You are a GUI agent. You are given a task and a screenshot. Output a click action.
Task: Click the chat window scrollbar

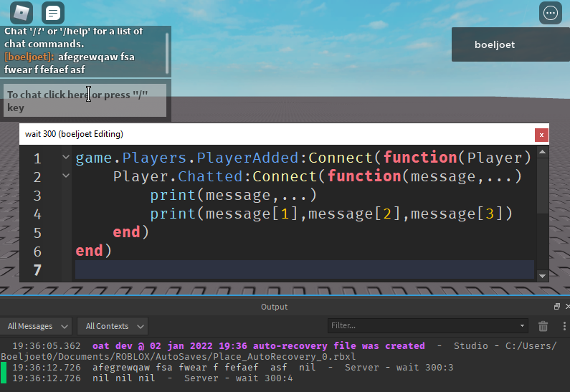pyautogui.click(x=167, y=53)
